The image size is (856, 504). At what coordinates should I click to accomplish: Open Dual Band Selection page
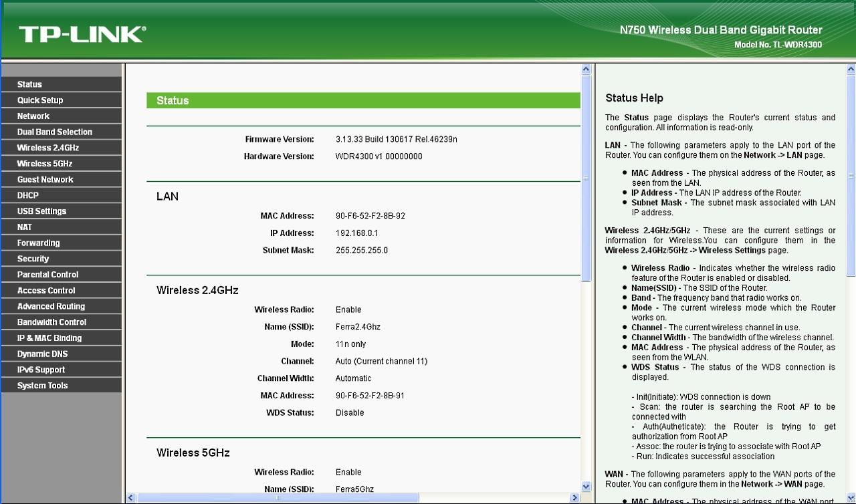pyautogui.click(x=55, y=132)
